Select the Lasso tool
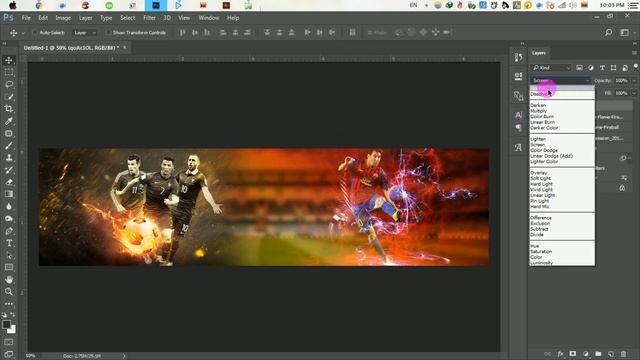The height and width of the screenshot is (360, 640). tap(9, 84)
